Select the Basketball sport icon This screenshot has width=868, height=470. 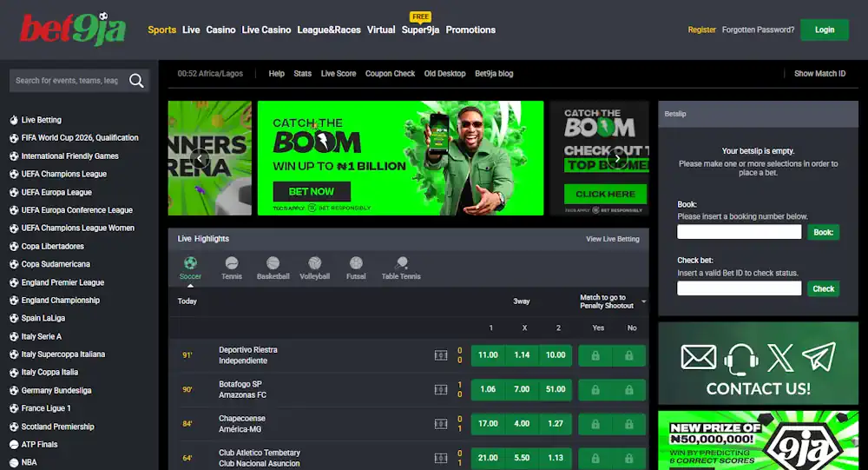[273, 262]
